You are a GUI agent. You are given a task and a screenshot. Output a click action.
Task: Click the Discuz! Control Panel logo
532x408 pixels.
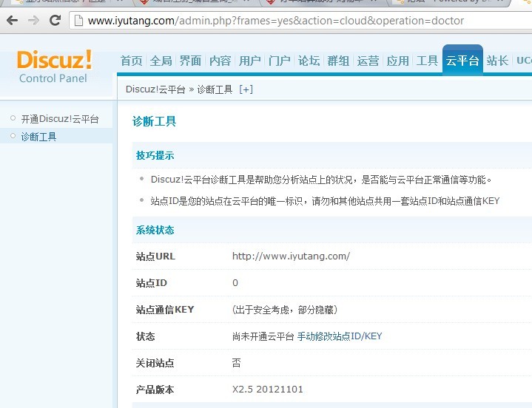[54, 67]
